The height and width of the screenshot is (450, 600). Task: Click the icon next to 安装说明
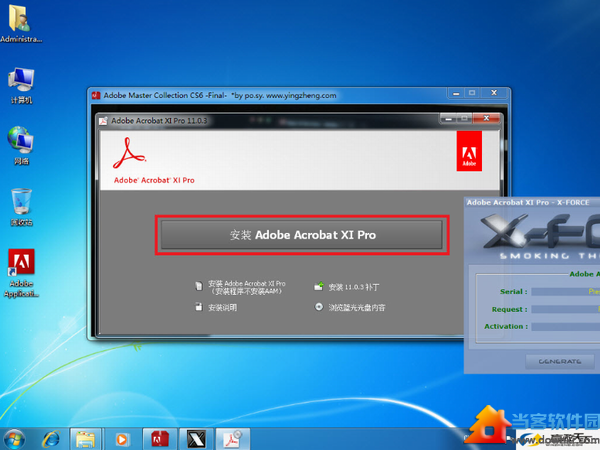tap(199, 307)
